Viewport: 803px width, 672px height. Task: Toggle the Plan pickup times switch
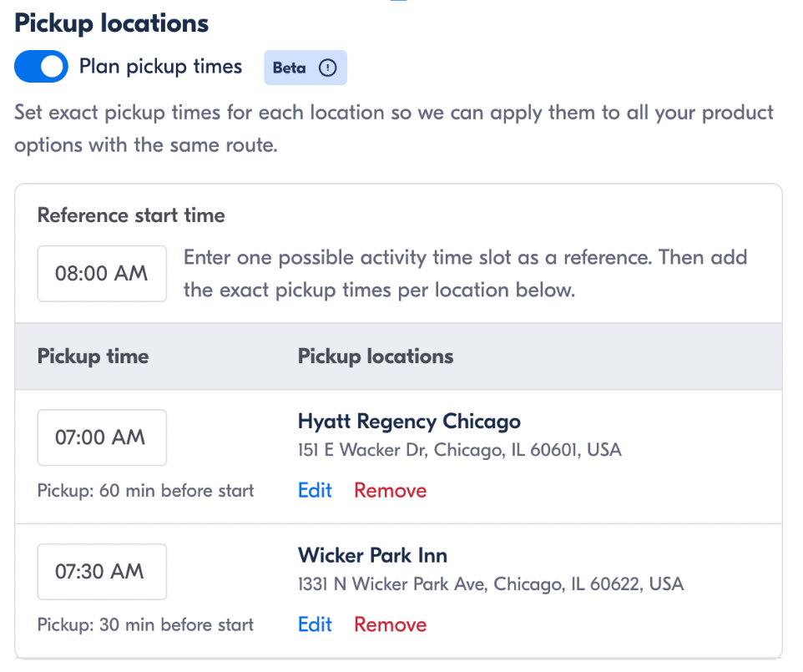tap(41, 67)
